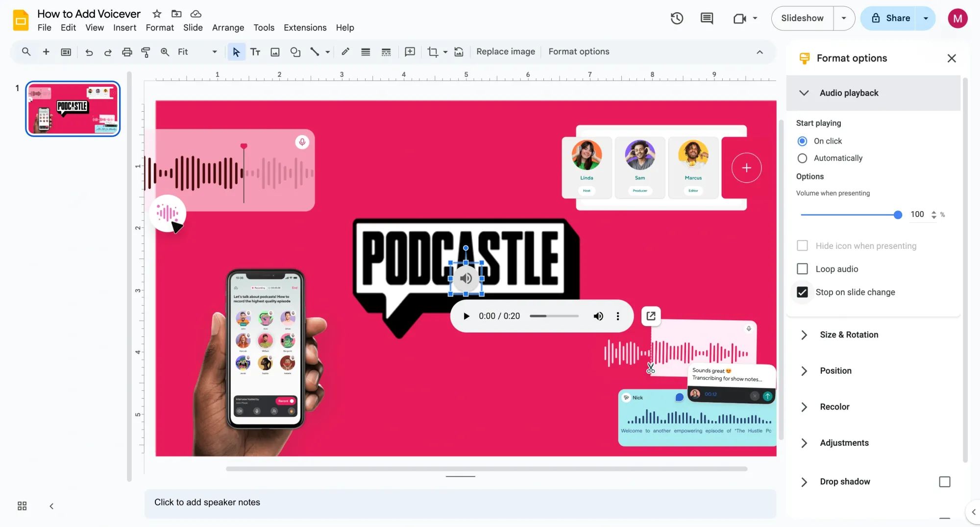The image size is (980, 527).
Task: Enable Loop audio option
Action: coord(802,268)
